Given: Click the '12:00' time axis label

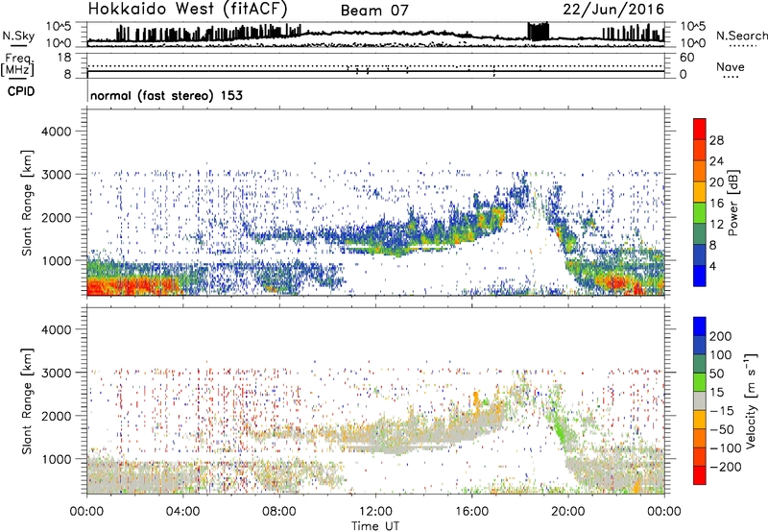Looking at the screenshot, I should click(375, 512).
